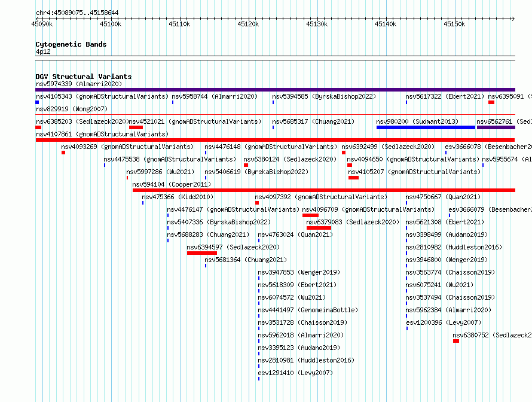Open nsv6385203 (Sedlazeck2020) variant
Viewport: 532px width, 402px height.
coord(82,121)
